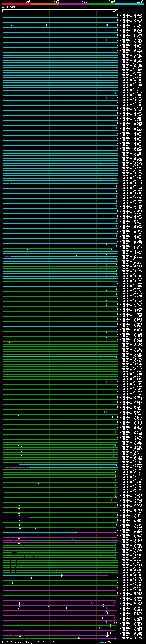This screenshot has height=644, width=146.
Task: Select the UniRef100_Q01GI8 label
Action: click(x=131, y=256)
